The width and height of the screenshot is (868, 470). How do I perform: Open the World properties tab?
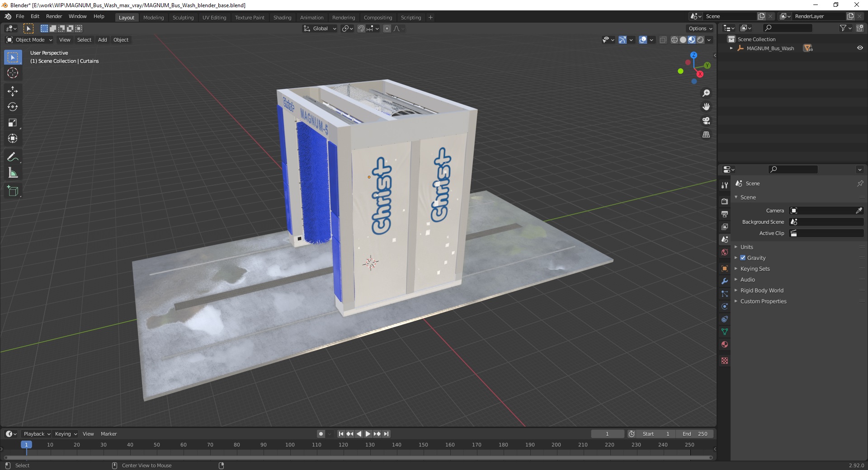[x=725, y=252]
